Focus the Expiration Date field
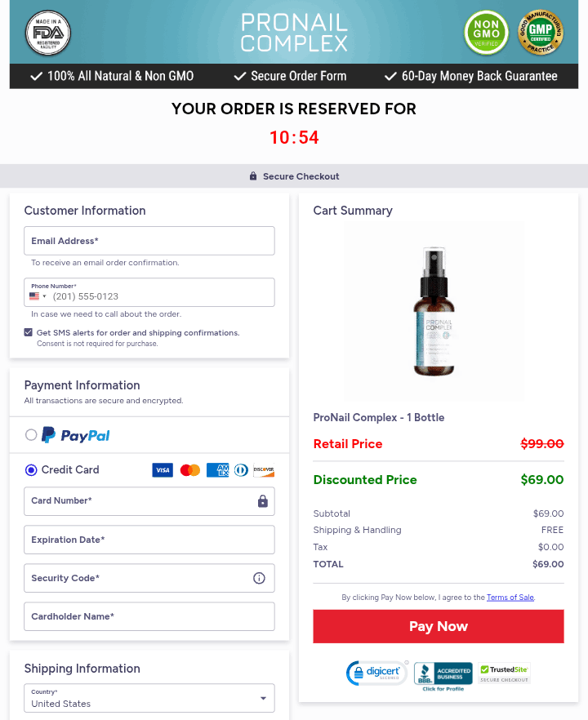The width and height of the screenshot is (588, 720). click(149, 540)
